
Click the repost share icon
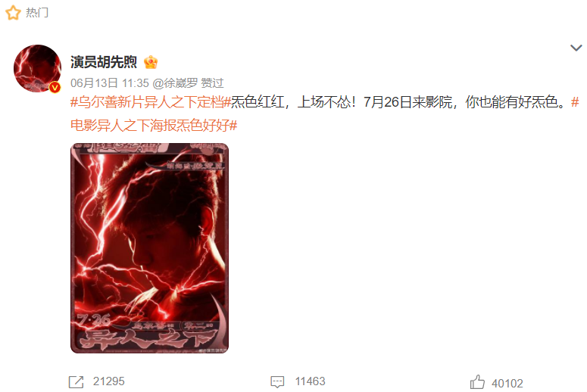(x=76, y=382)
